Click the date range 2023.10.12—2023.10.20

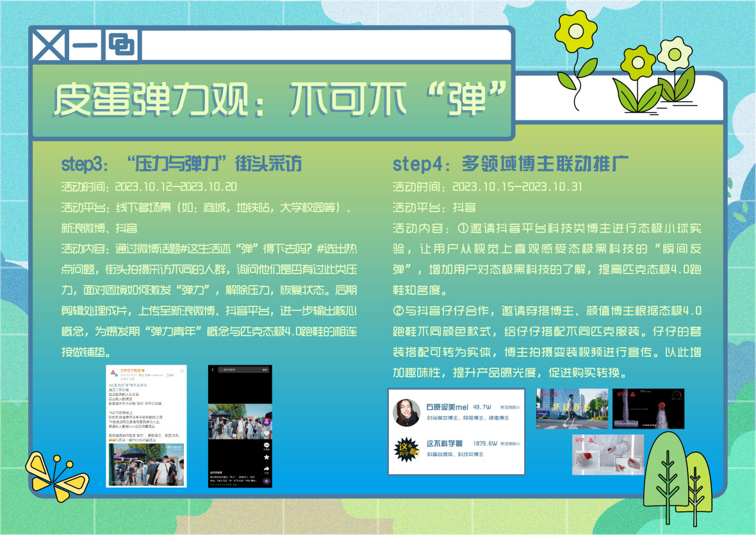[176, 186]
